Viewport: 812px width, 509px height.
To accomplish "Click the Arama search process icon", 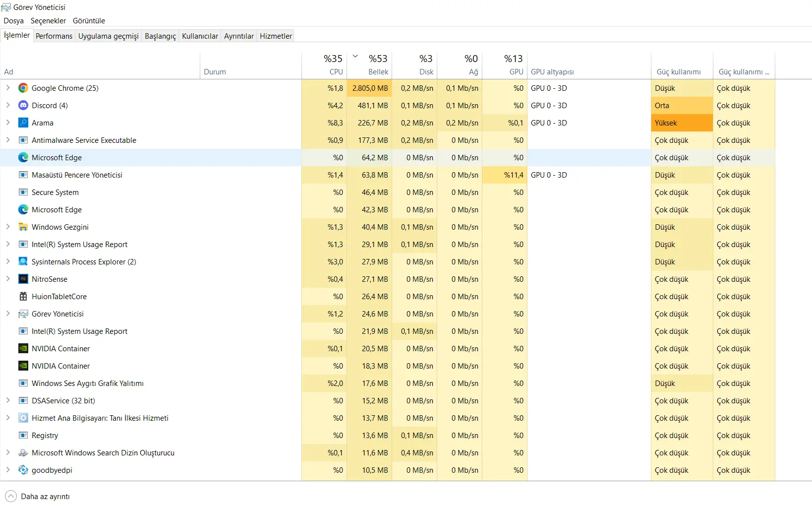I will [23, 123].
